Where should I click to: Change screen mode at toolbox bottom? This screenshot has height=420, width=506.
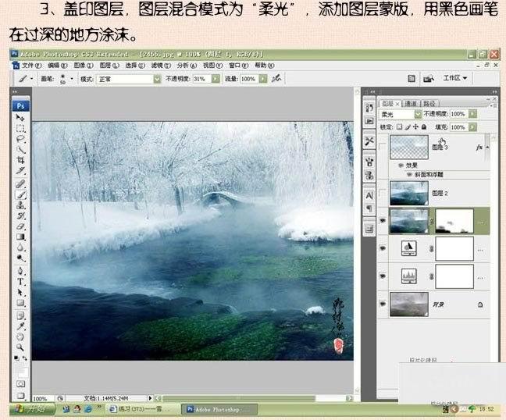pos(20,396)
